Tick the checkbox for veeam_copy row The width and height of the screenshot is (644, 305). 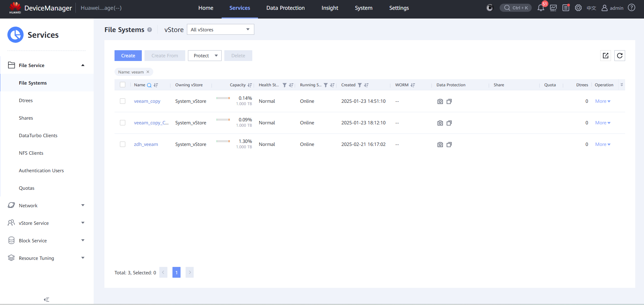(x=123, y=101)
